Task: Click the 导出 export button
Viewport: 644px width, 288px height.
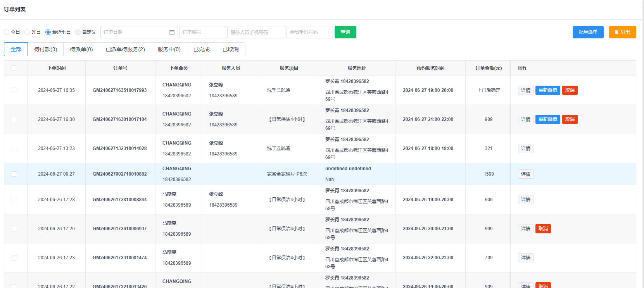Action: [622, 32]
